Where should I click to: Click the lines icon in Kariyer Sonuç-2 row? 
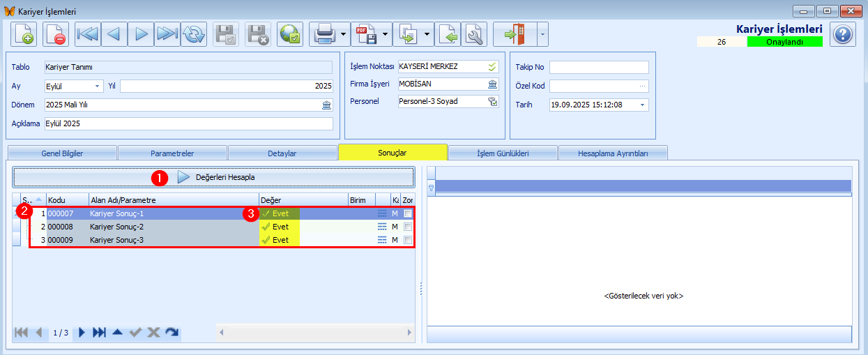click(x=382, y=227)
